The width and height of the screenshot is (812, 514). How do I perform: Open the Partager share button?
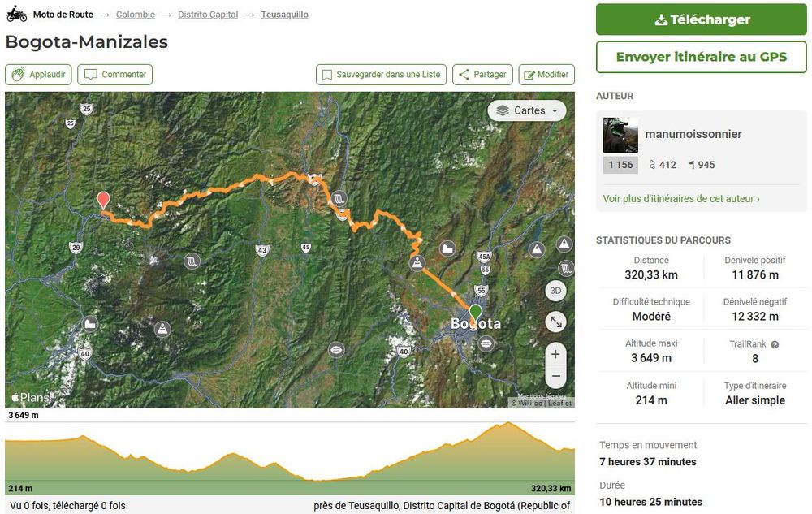pyautogui.click(x=482, y=75)
